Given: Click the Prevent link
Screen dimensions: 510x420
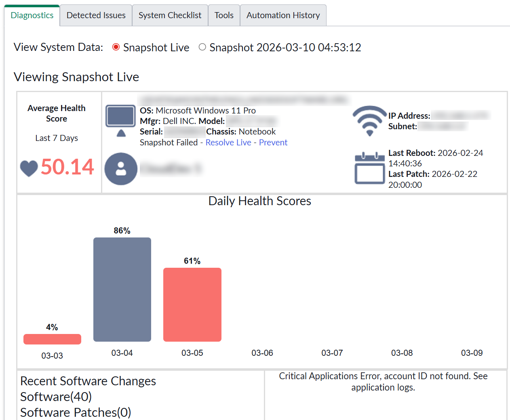Looking at the screenshot, I should tap(273, 143).
